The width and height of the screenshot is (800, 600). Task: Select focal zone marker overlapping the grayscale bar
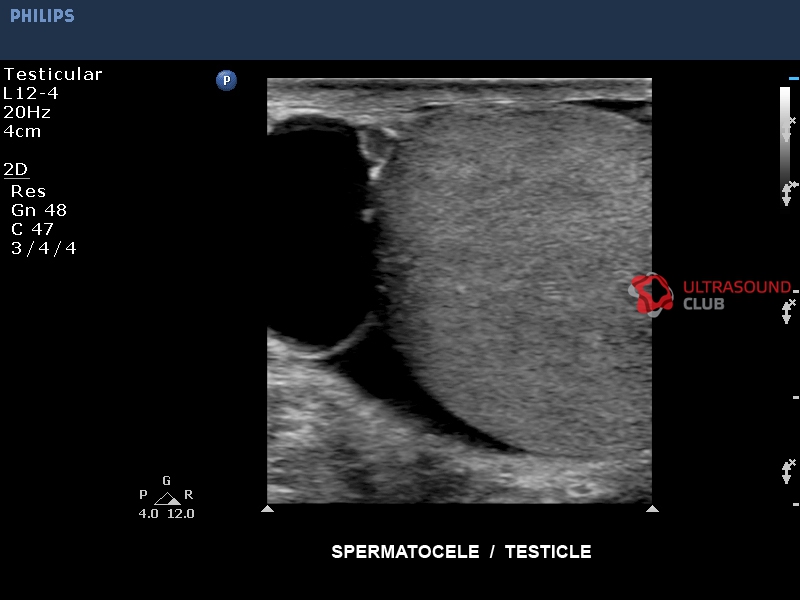coord(789,128)
